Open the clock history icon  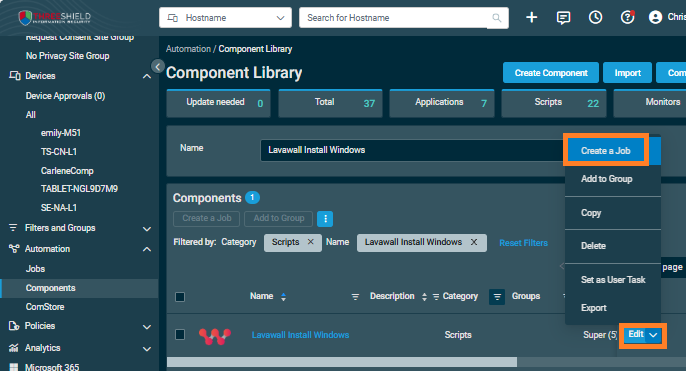[595, 18]
